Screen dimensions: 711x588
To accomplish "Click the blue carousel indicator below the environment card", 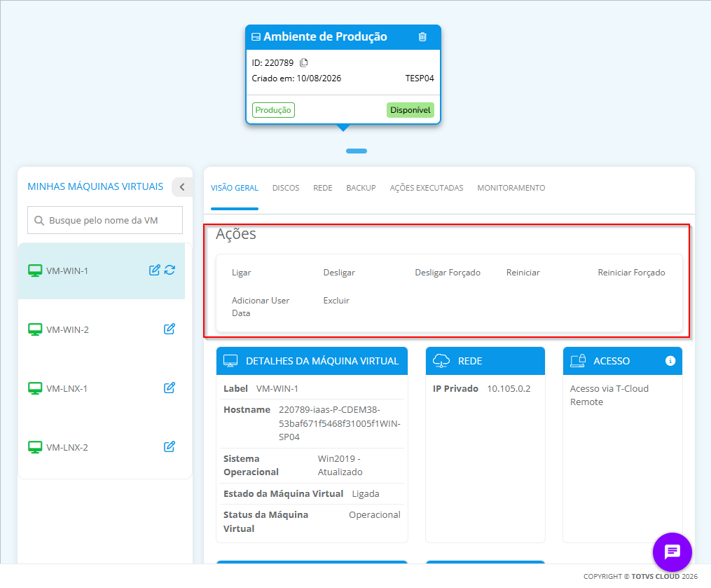I will [357, 151].
